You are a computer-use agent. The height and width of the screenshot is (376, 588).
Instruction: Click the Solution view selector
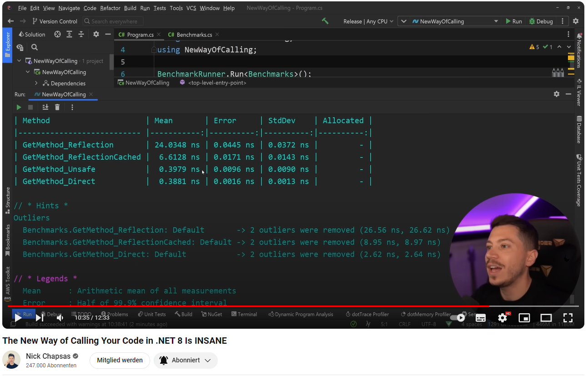click(x=32, y=35)
